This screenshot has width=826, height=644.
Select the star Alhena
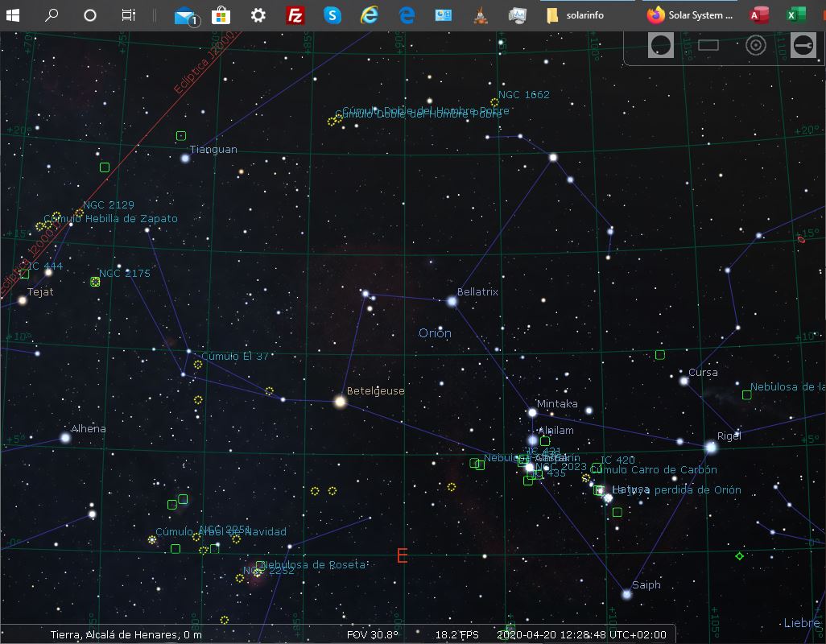point(65,438)
